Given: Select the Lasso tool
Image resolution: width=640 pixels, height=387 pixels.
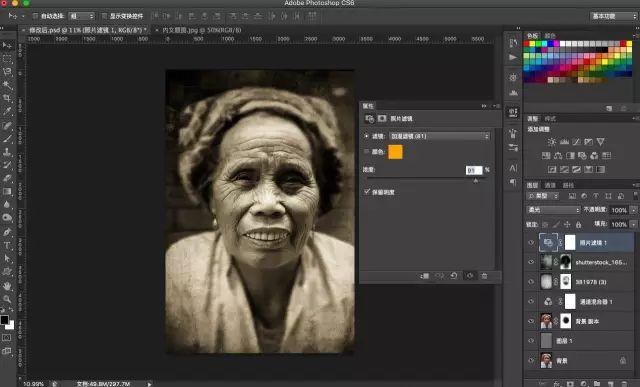Looking at the screenshot, I should pyautogui.click(x=7, y=72).
